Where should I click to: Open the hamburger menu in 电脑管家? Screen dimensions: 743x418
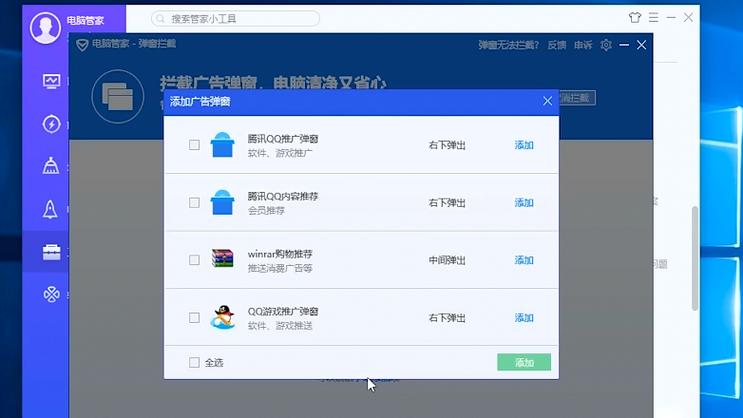tap(653, 18)
